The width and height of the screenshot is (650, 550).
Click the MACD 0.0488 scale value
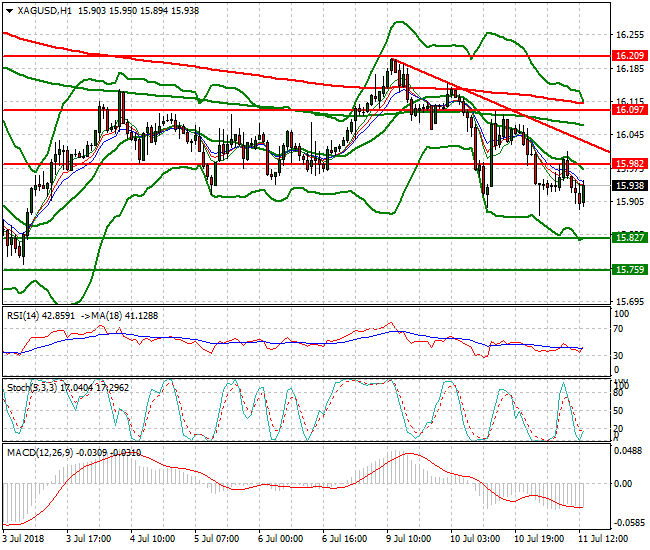tap(629, 451)
